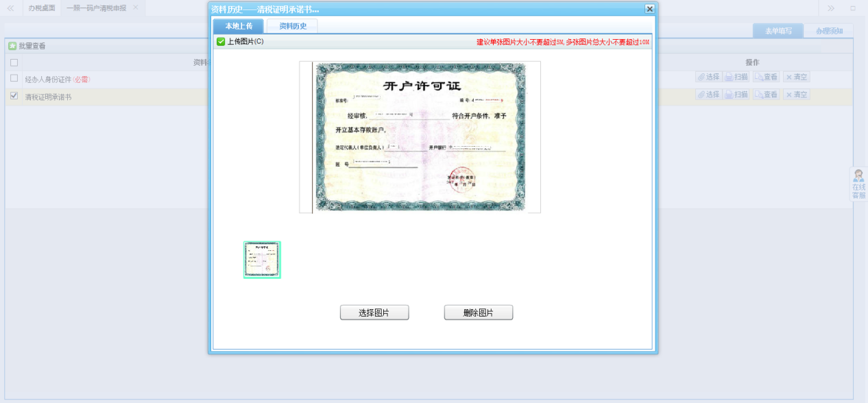This screenshot has width=868, height=403.
Task: Check the 经办人身份证件 row checkbox
Action: (14, 78)
